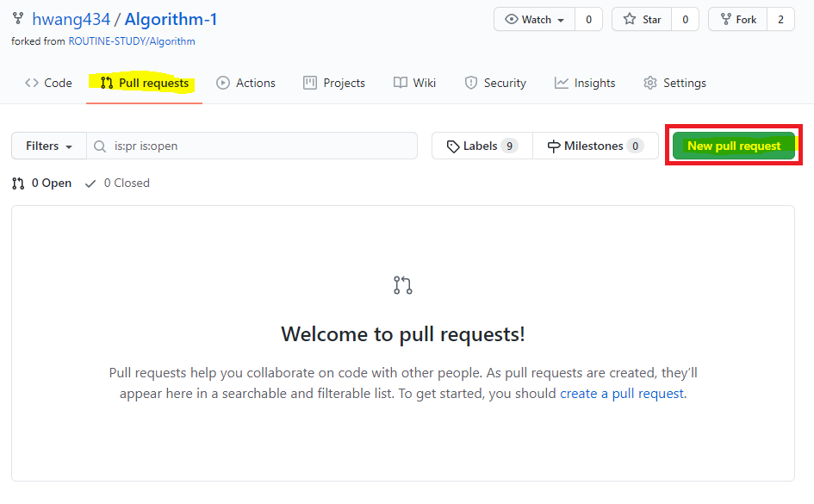Show 0 Open pull requests

tap(41, 184)
